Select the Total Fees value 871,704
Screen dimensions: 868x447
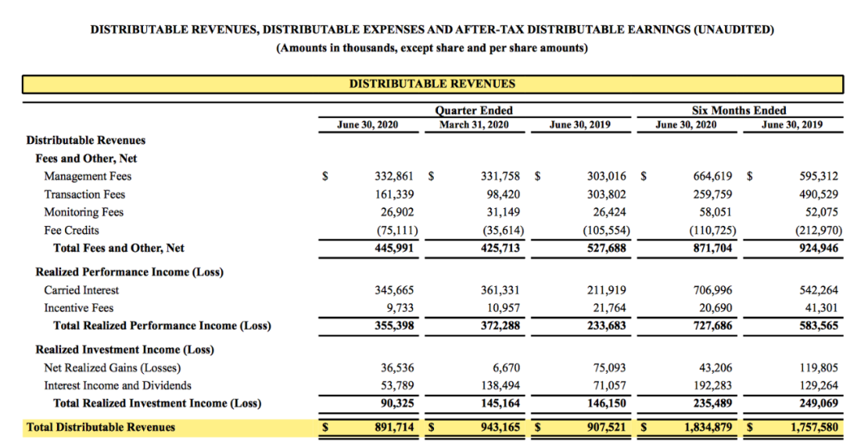click(x=712, y=248)
